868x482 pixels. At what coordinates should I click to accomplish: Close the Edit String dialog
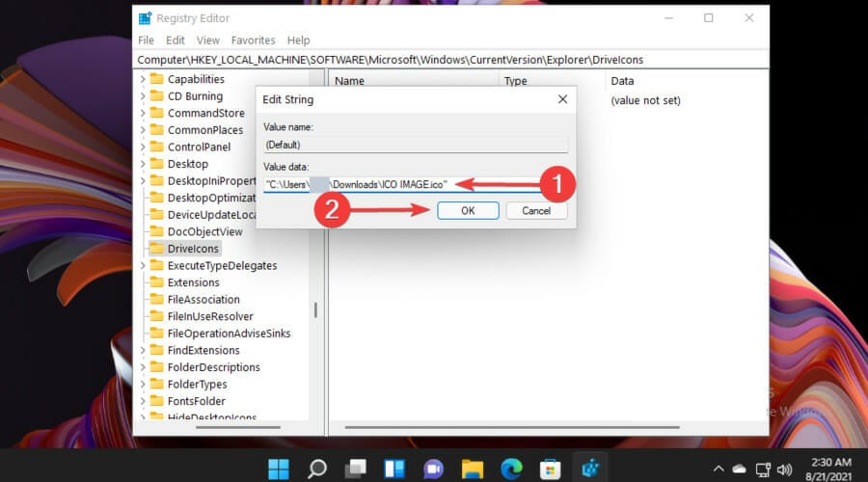pos(562,99)
